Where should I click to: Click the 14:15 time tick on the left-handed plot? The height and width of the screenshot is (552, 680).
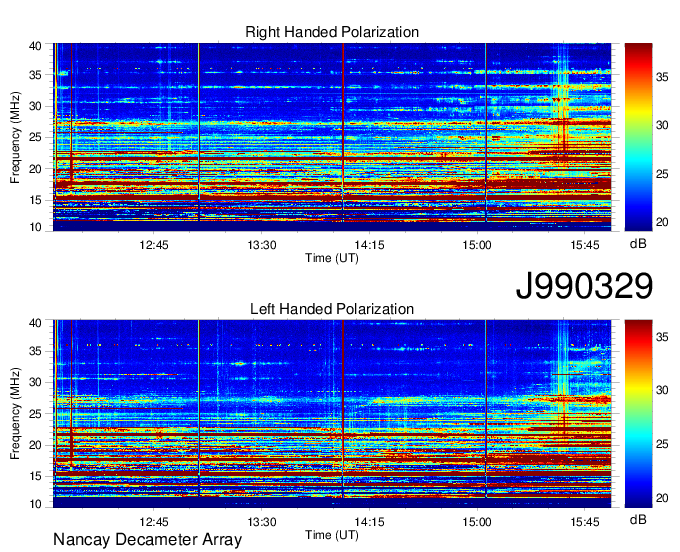coord(369,522)
